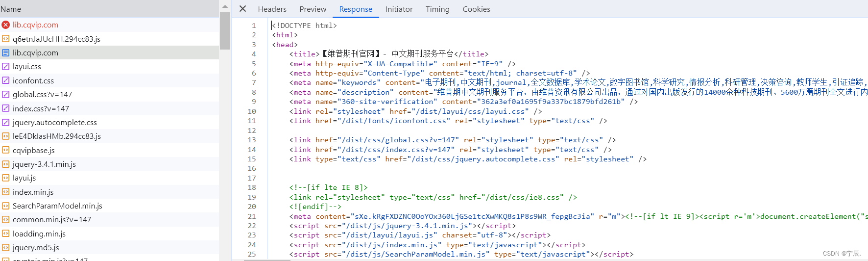Click the script icon beside jquery.md5.js

[x=6, y=247]
